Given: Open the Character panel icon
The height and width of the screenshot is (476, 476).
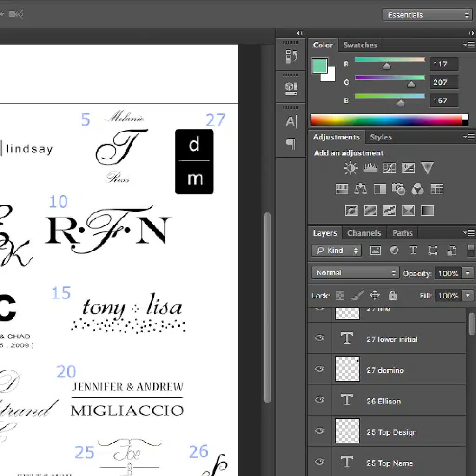Looking at the screenshot, I should pos(291,122).
